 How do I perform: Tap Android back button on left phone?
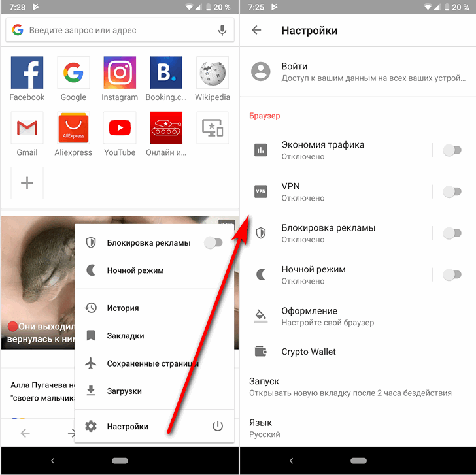click(x=52, y=461)
